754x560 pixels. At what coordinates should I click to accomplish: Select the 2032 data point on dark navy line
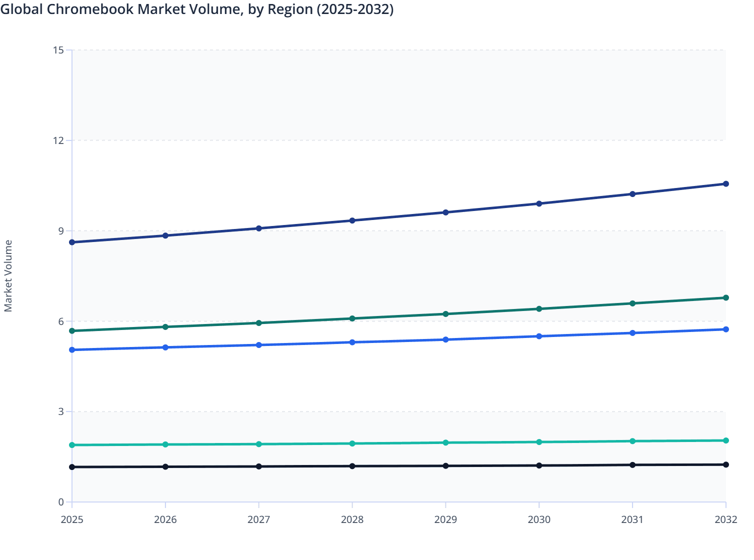[x=726, y=183]
